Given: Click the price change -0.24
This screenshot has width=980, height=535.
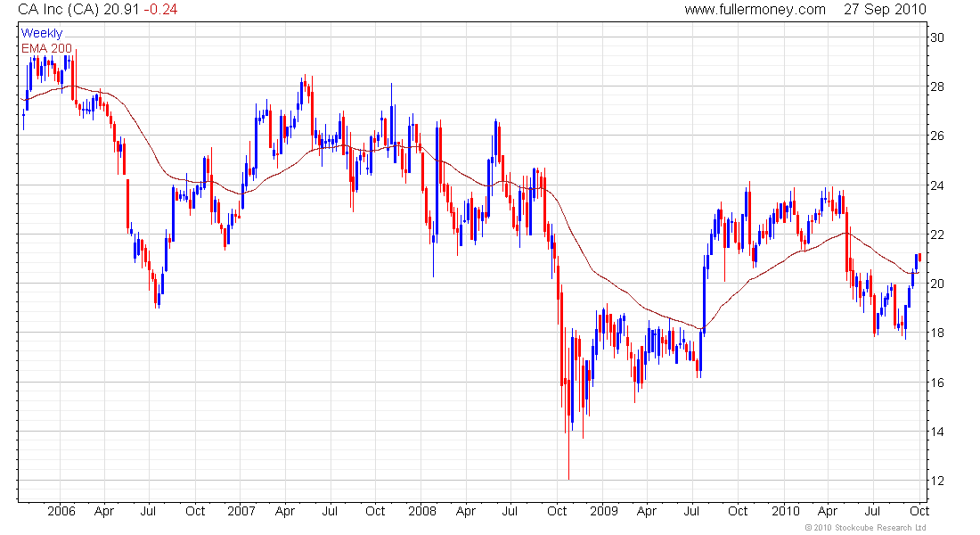Looking at the screenshot, I should tap(160, 10).
